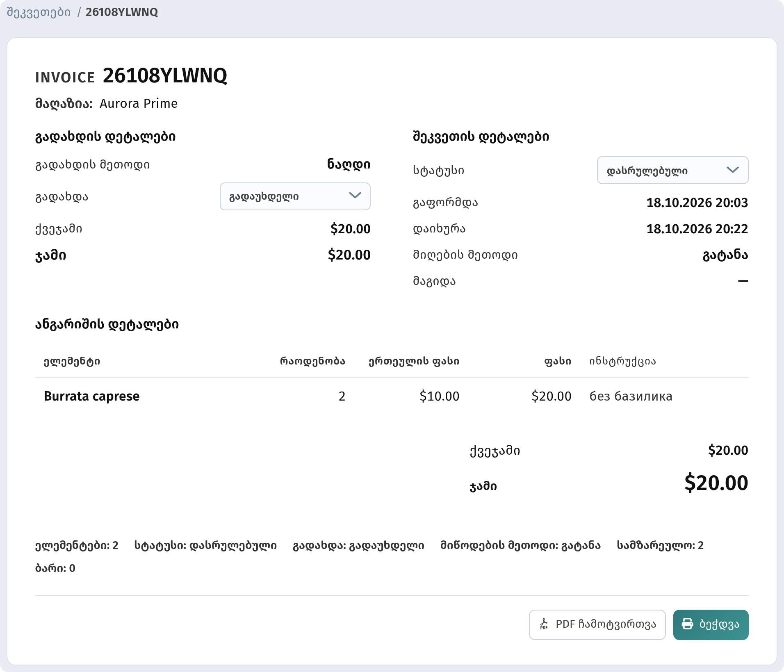Click the რაოდენობა column header
Screen dimensions: 784x672
pos(312,361)
